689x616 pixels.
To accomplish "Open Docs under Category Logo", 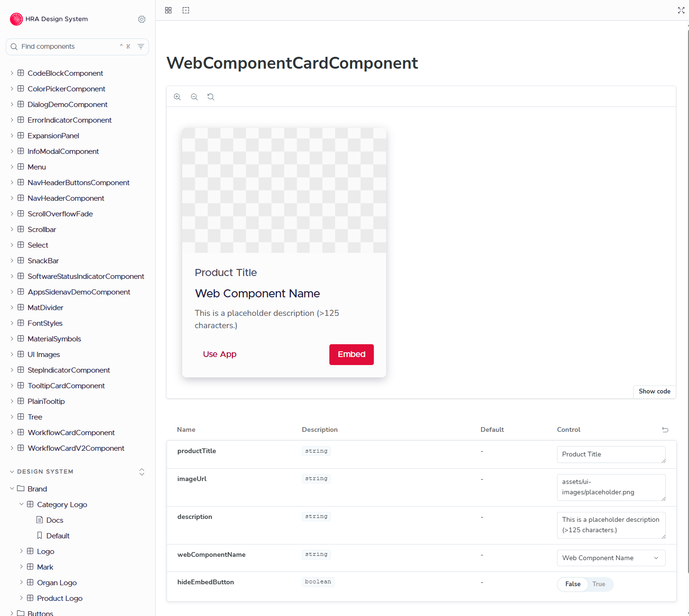I will tap(55, 520).
